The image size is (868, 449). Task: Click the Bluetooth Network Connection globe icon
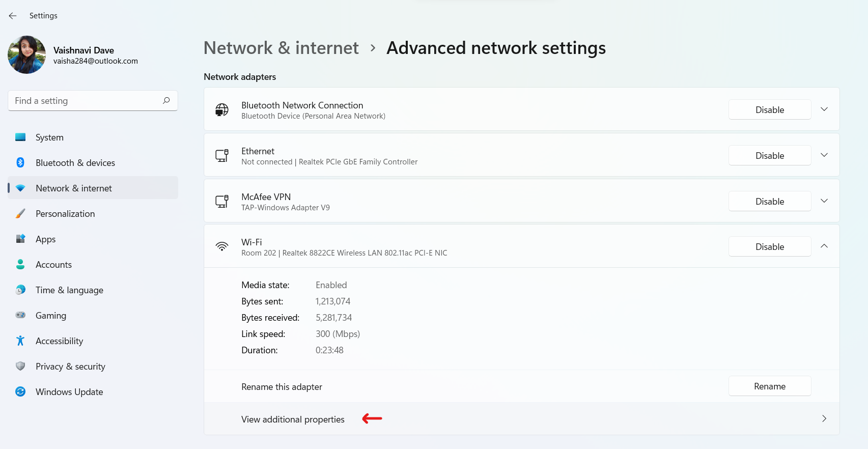(x=222, y=110)
